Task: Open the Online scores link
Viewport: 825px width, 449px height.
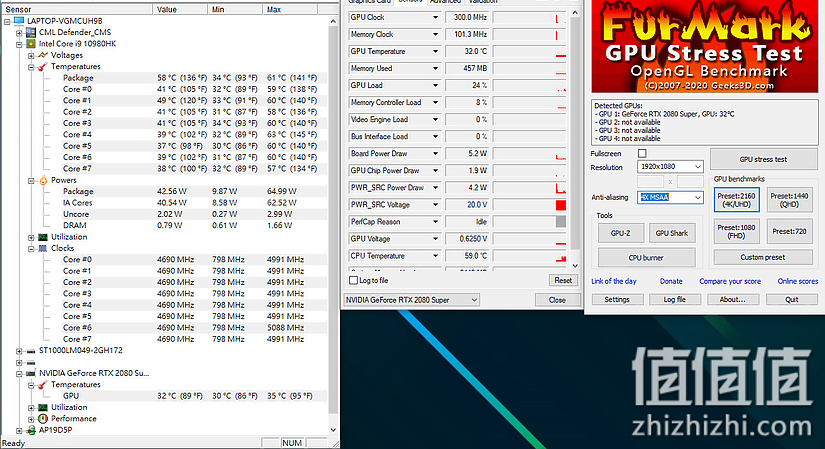Action: pyautogui.click(x=798, y=281)
